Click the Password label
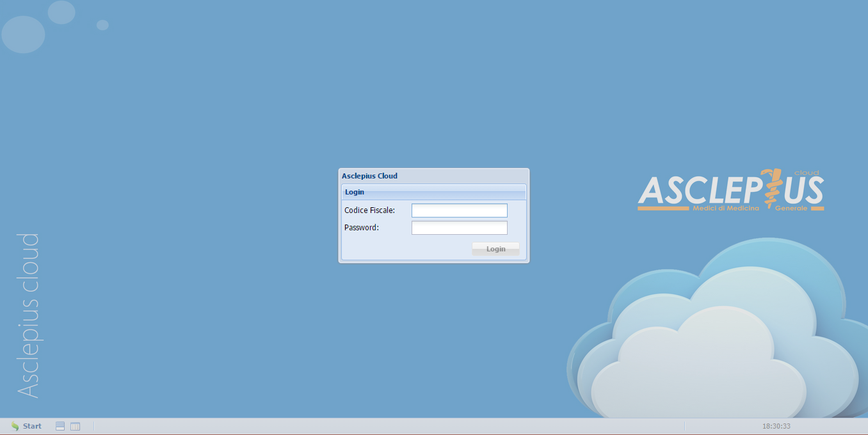The height and width of the screenshot is (435, 868). 362,228
